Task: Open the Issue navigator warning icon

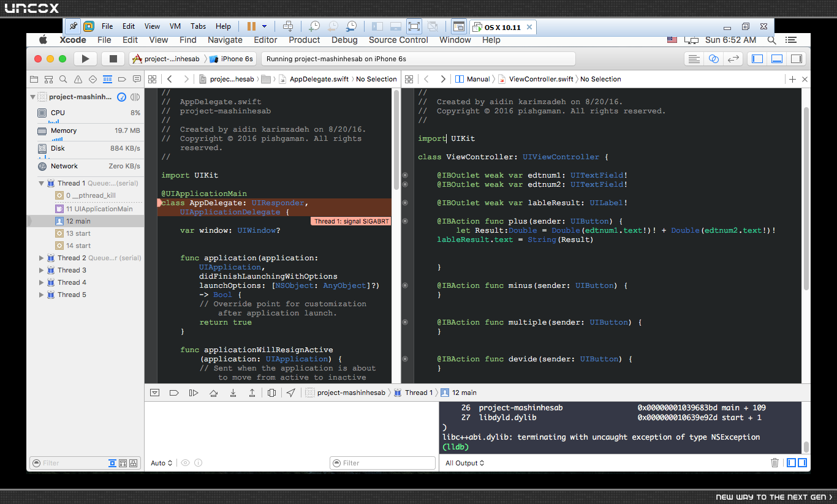Action: 78,79
